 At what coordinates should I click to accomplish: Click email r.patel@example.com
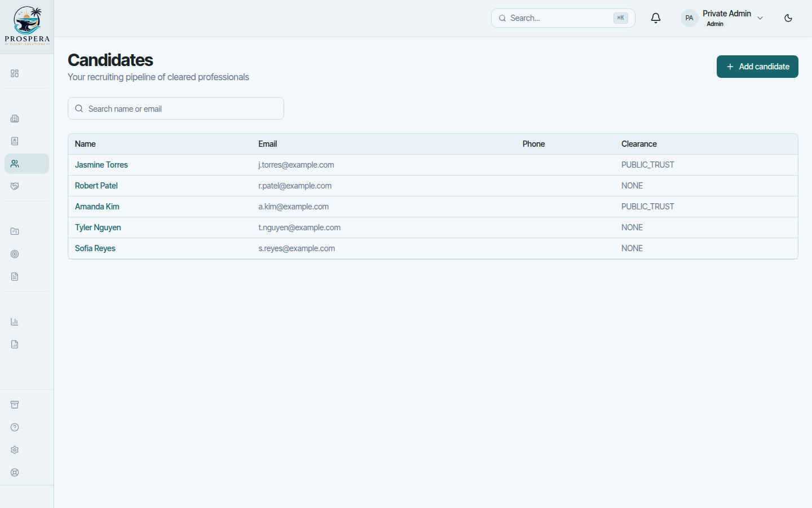pos(295,186)
